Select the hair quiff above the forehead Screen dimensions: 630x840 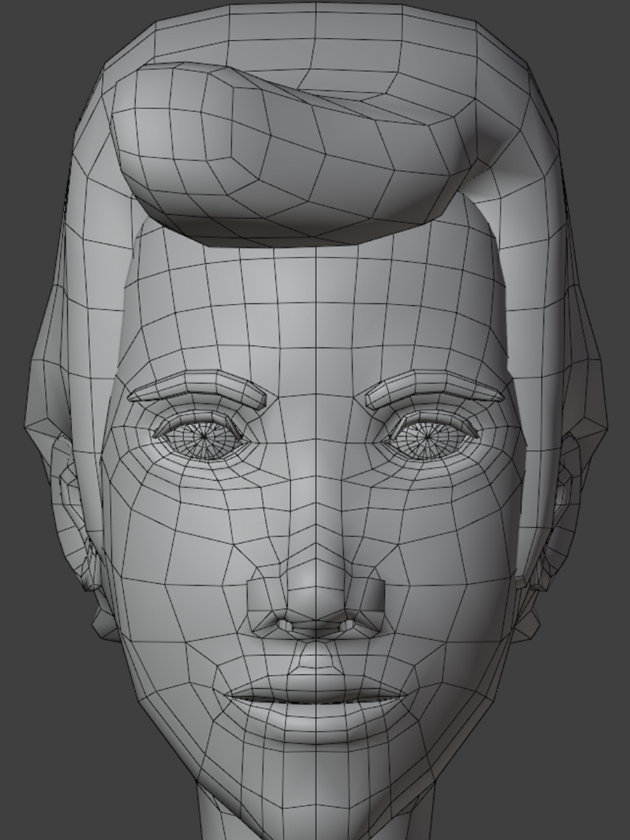click(x=294, y=154)
